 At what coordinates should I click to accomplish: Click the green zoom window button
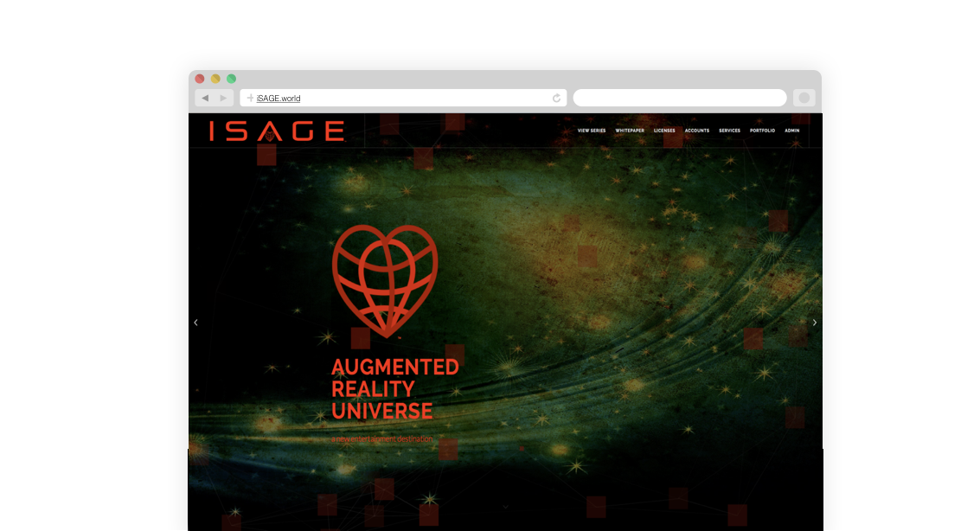(x=231, y=79)
